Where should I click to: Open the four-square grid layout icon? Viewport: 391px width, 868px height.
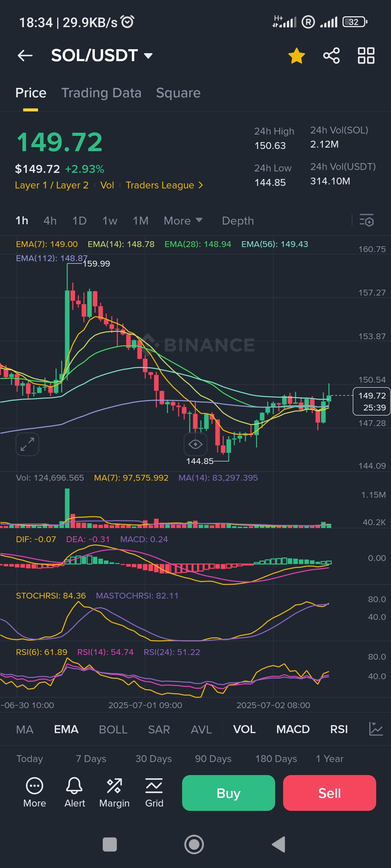[366, 56]
